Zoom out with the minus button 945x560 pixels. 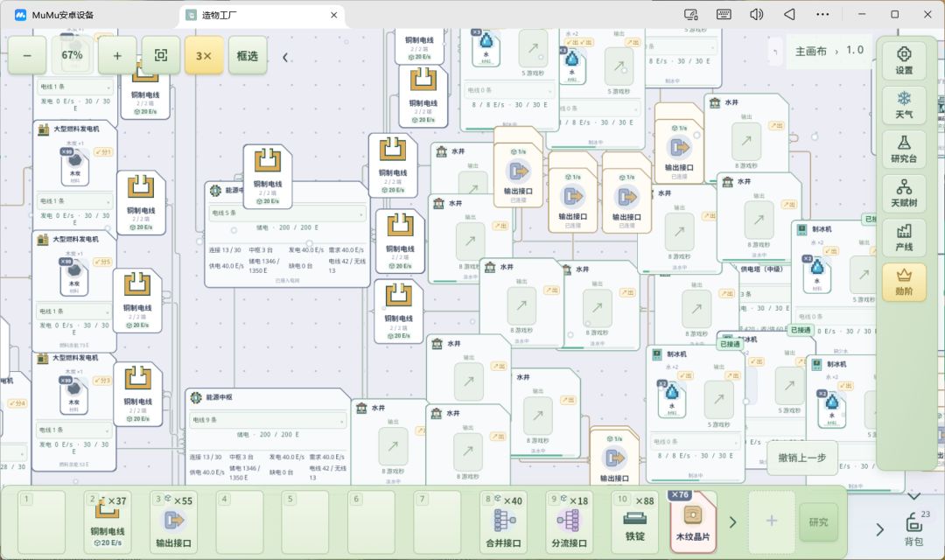pyautogui.click(x=27, y=55)
